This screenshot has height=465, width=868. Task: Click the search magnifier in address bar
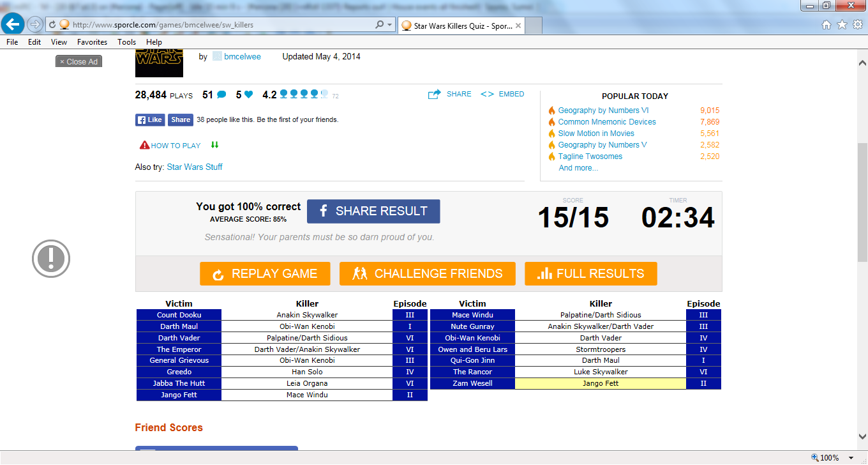tap(379, 25)
